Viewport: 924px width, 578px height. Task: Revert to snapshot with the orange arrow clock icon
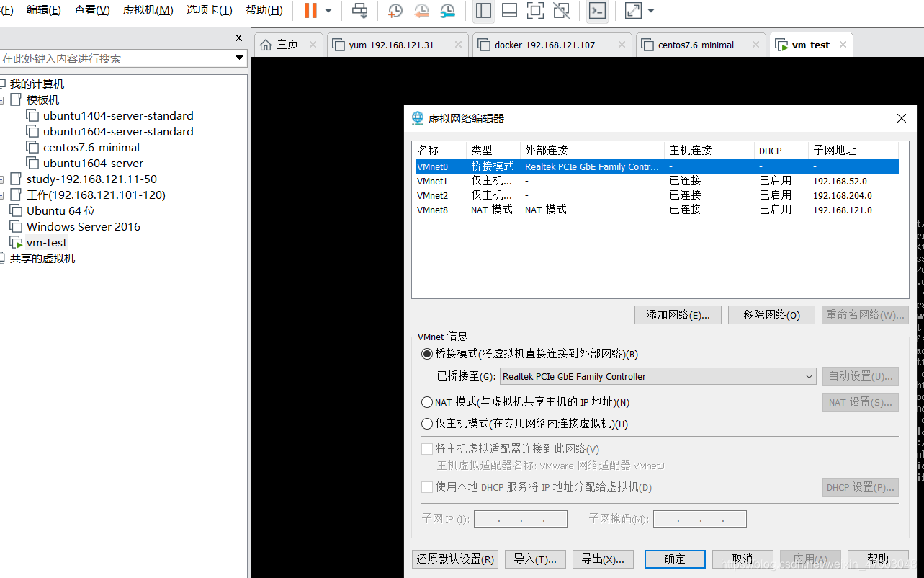tap(421, 11)
